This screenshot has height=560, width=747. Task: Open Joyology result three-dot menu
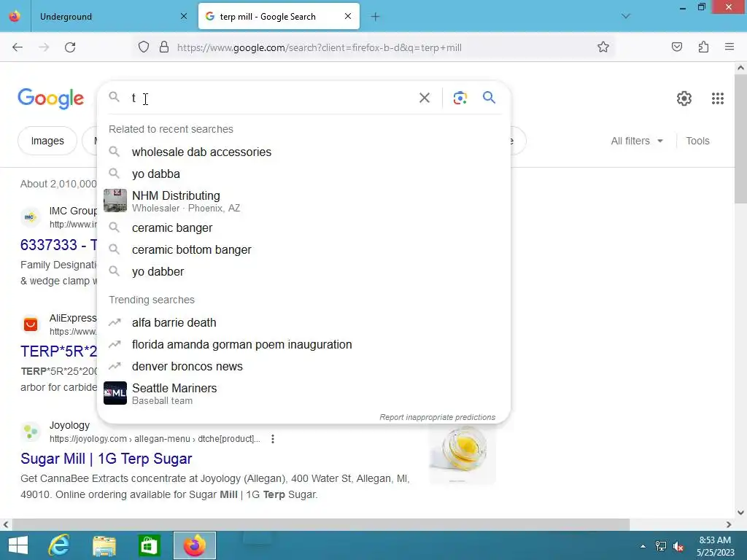(273, 438)
